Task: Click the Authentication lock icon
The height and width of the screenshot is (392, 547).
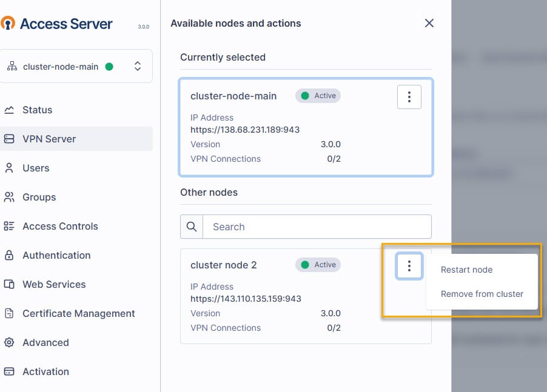Action: [9, 255]
